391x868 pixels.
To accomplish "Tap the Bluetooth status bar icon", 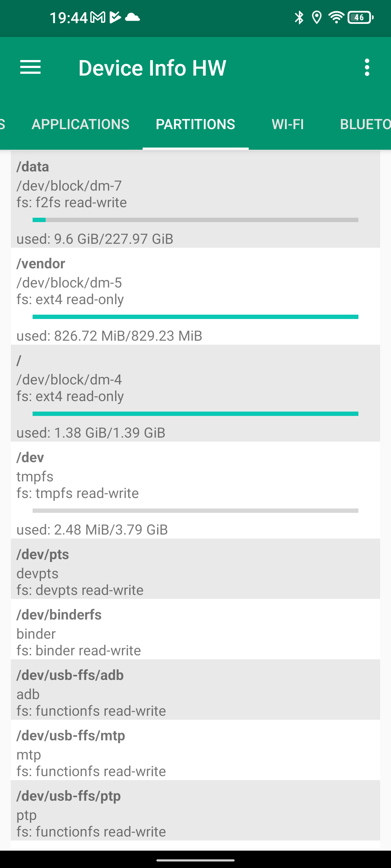I will [x=299, y=17].
